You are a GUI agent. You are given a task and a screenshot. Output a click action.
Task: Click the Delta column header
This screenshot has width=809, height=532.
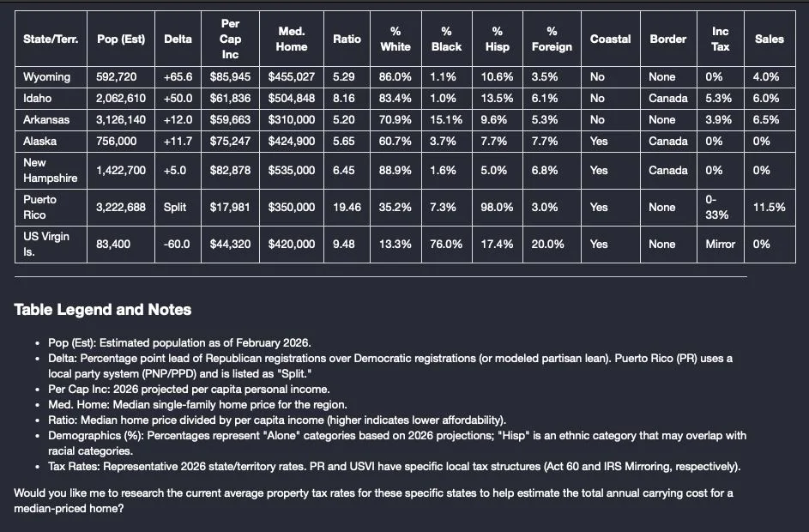178,39
